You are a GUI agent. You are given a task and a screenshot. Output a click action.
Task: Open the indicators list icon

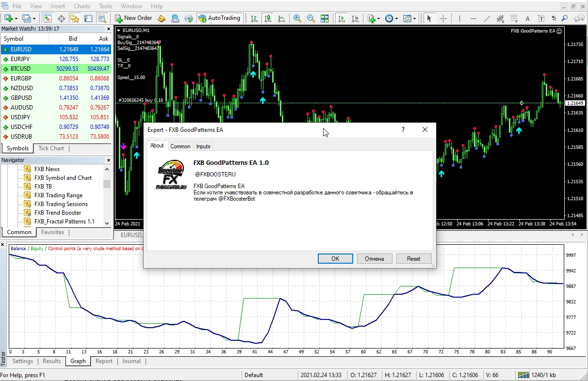pos(372,18)
